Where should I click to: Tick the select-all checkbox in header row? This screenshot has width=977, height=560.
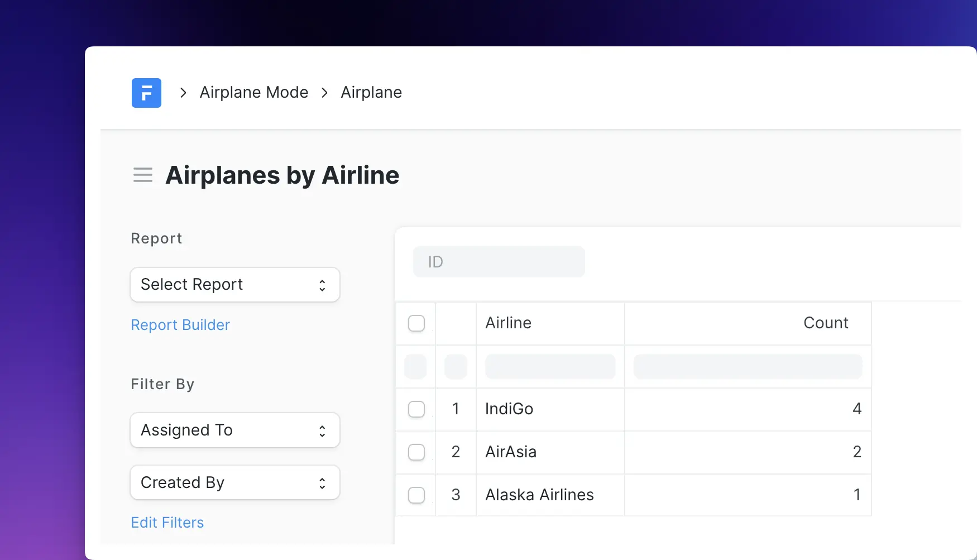(x=416, y=323)
